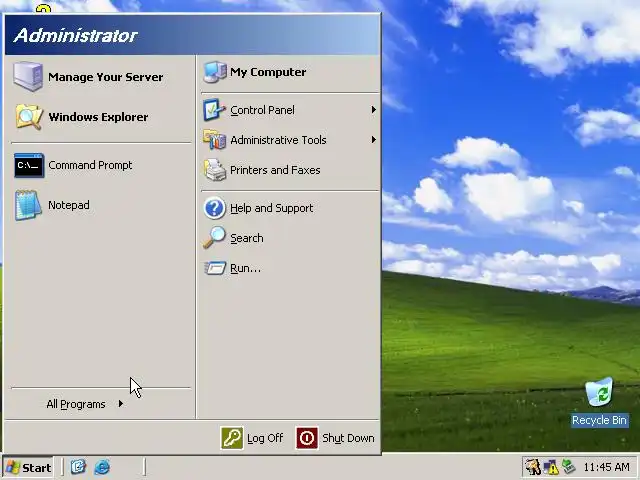Select Manage Your Server menu entry text
Screen dimensions: 640x480
pos(106,77)
